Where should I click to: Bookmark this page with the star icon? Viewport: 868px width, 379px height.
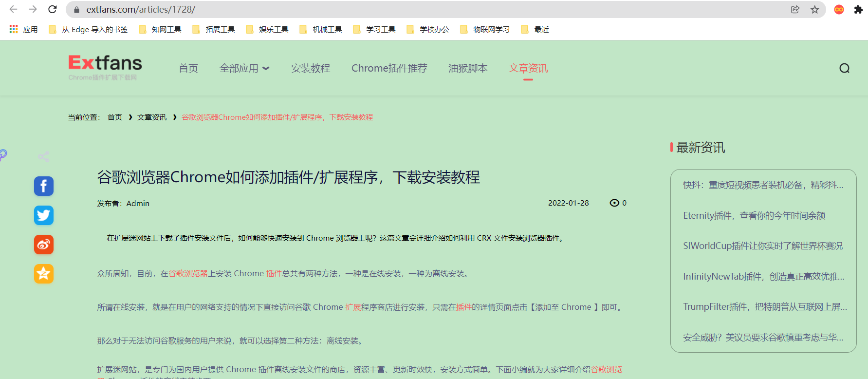point(814,9)
